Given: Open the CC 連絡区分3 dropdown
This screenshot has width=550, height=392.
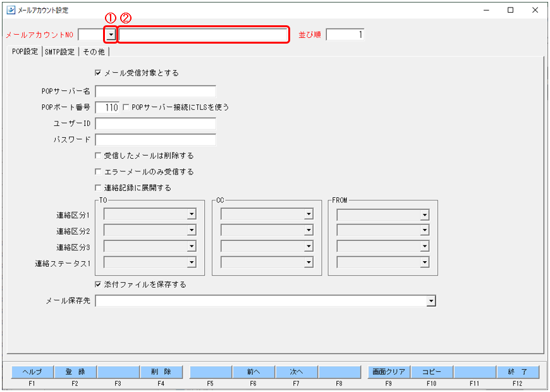Looking at the screenshot, I should (309, 247).
